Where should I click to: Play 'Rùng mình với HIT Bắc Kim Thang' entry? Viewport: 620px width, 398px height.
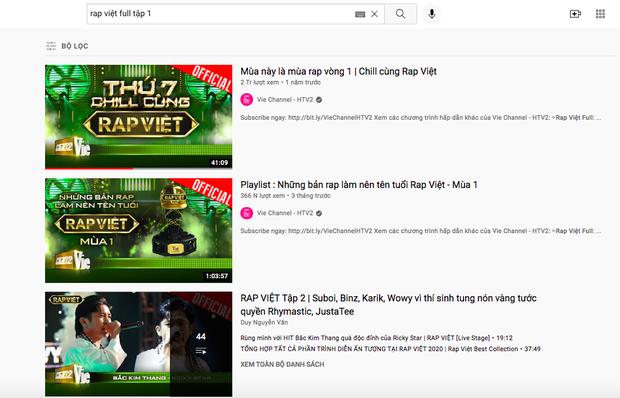376,338
